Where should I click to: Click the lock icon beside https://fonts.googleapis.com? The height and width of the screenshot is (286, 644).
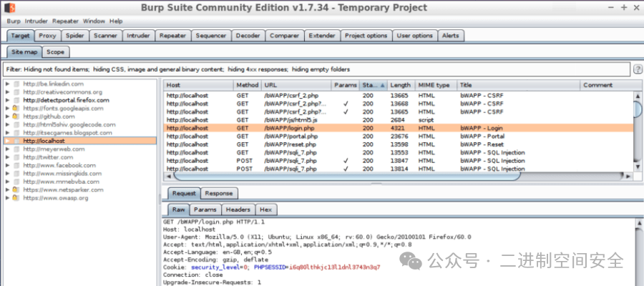[x=16, y=109]
